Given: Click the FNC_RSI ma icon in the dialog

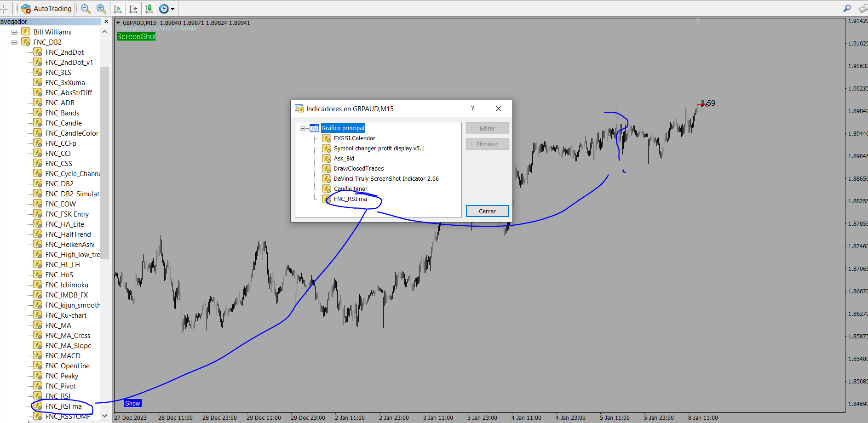Looking at the screenshot, I should (327, 199).
